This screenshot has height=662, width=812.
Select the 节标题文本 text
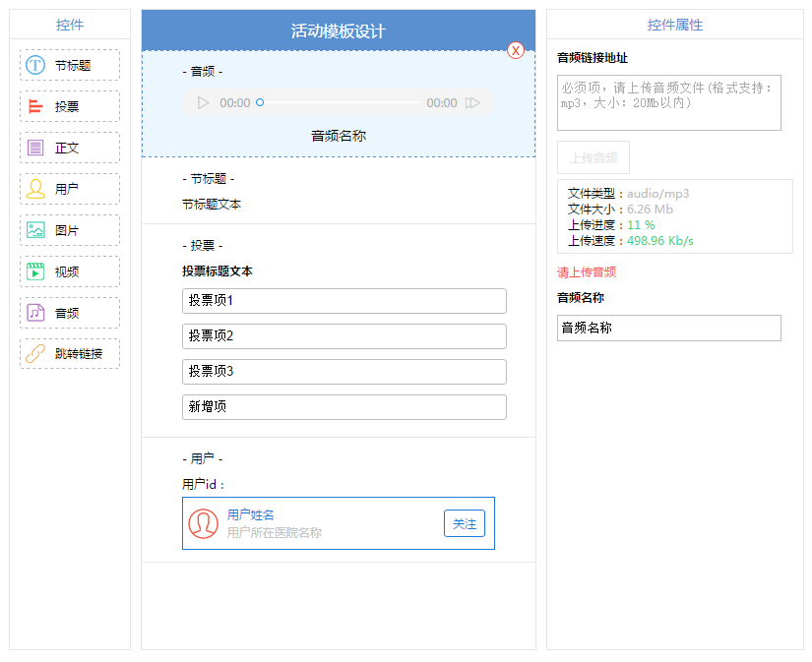pos(212,205)
